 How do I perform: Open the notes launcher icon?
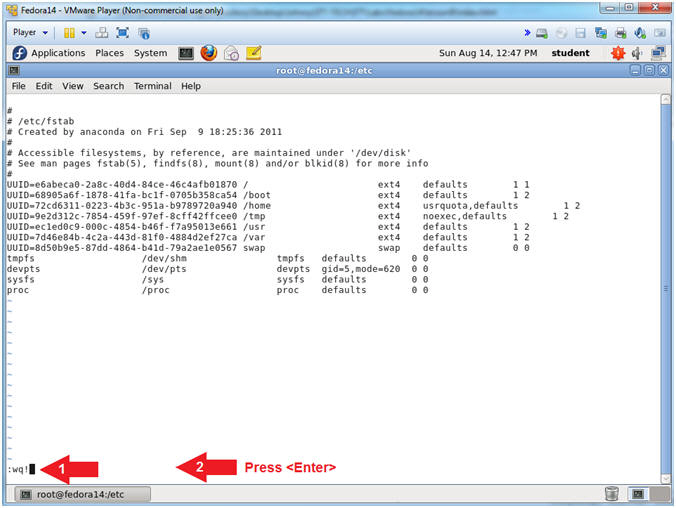[x=254, y=53]
